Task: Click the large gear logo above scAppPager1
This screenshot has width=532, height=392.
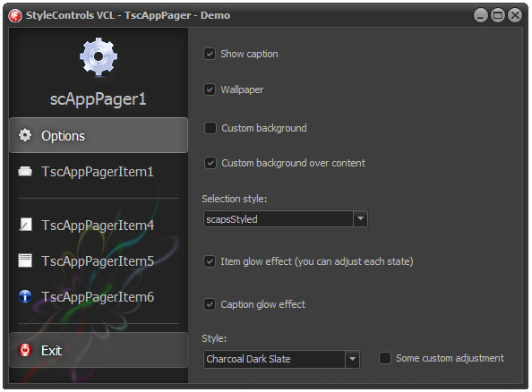Action: point(99,56)
